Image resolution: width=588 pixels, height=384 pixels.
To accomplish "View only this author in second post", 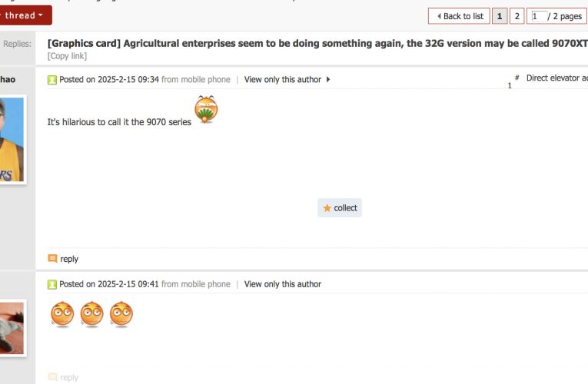I will tap(283, 284).
